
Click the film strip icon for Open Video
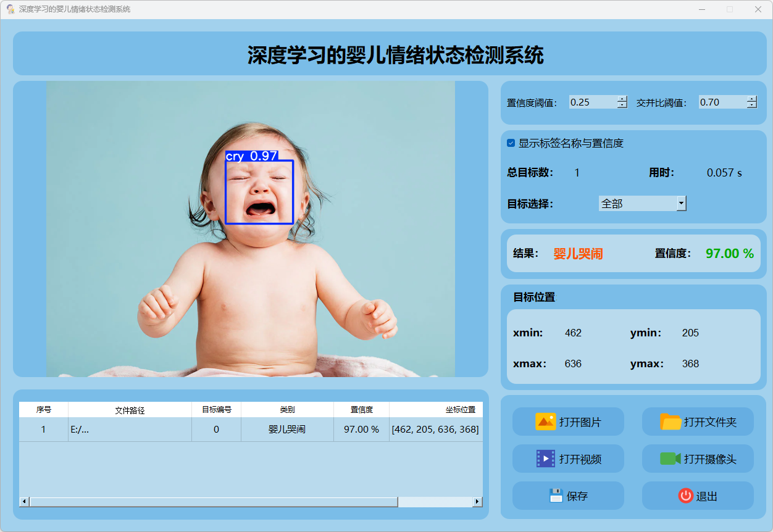[x=546, y=459]
